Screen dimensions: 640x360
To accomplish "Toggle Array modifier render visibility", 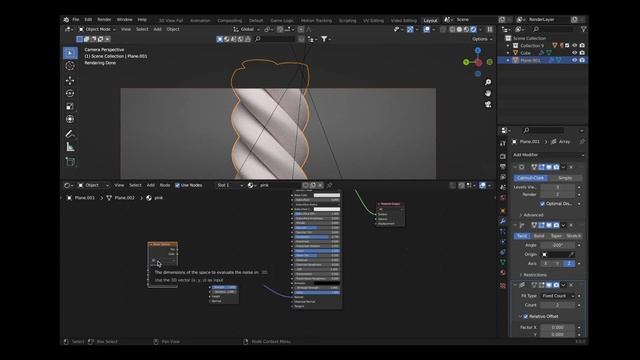I will 556,285.
